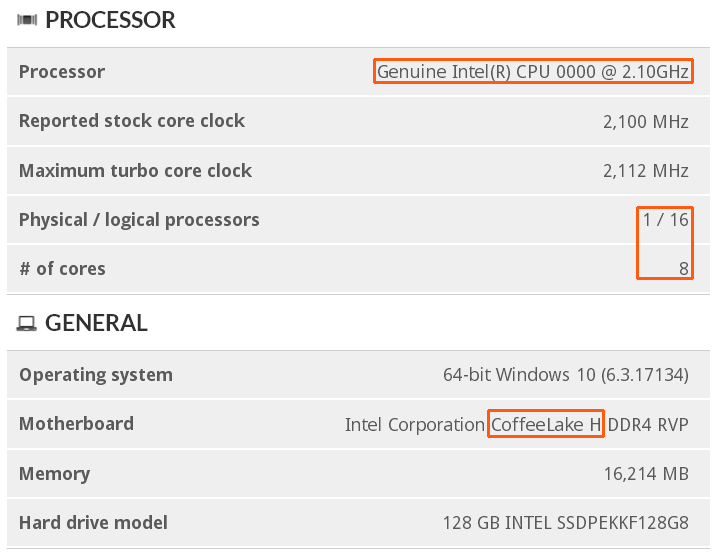Image resolution: width=716 pixels, height=555 pixels.
Task: Select the 1 / 16 processors value
Action: click(666, 220)
